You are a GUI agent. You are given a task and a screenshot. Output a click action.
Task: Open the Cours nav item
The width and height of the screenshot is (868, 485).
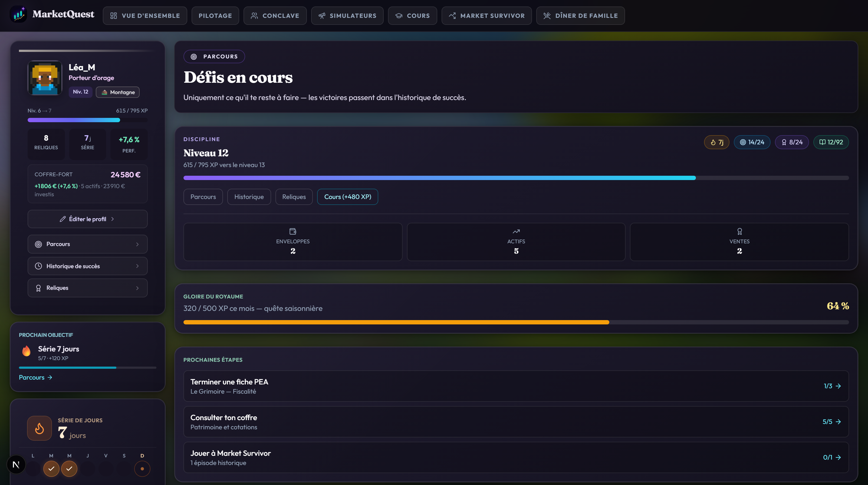coord(412,15)
